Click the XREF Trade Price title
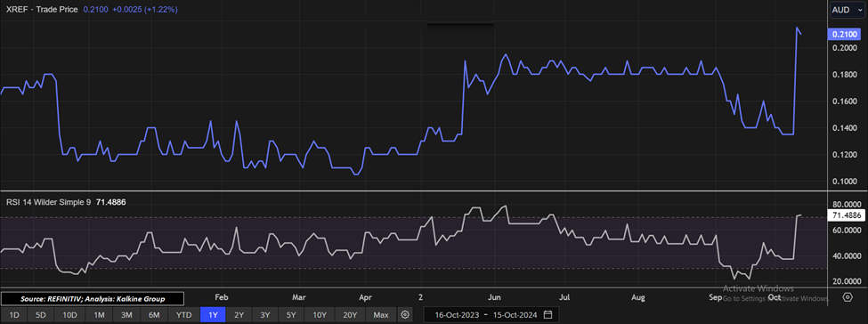Image resolution: width=868 pixels, height=324 pixels. (43, 10)
